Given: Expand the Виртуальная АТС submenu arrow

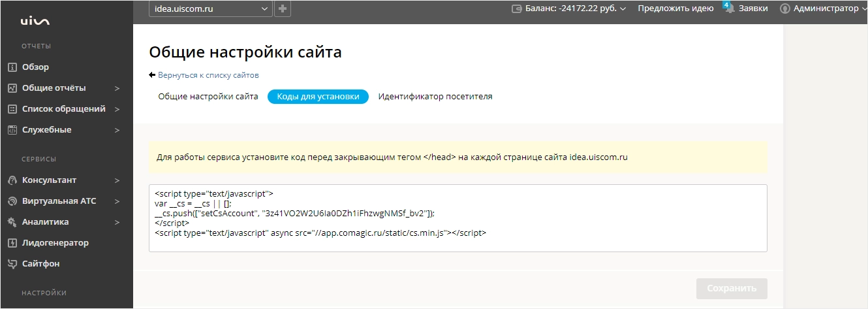Looking at the screenshot, I should point(117,201).
